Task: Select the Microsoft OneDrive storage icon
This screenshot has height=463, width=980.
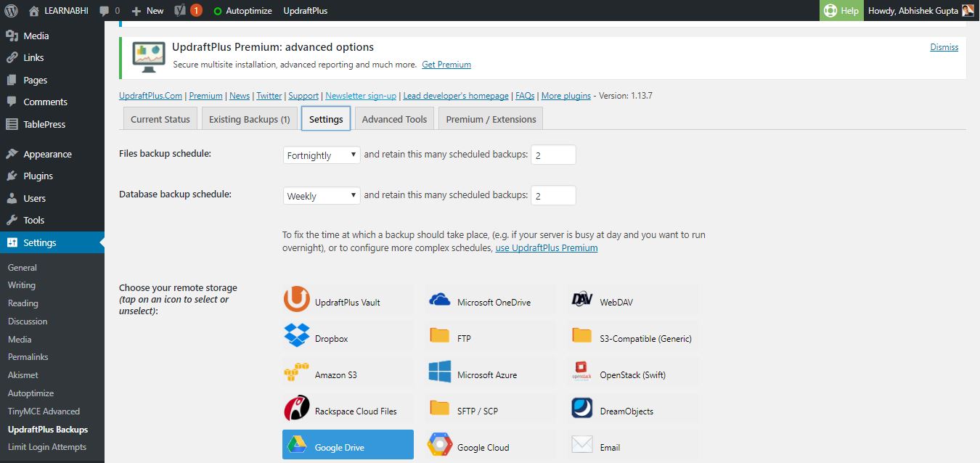Action: click(440, 300)
